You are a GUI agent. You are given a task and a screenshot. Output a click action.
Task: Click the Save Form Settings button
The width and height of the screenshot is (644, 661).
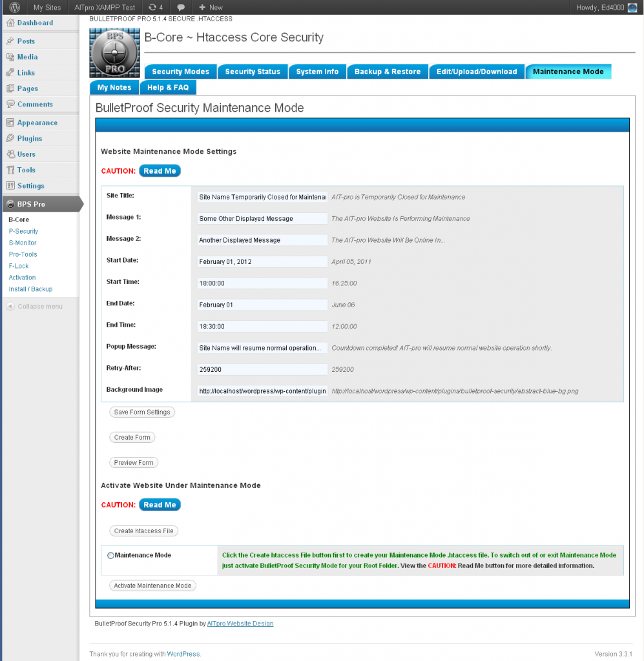pos(142,412)
